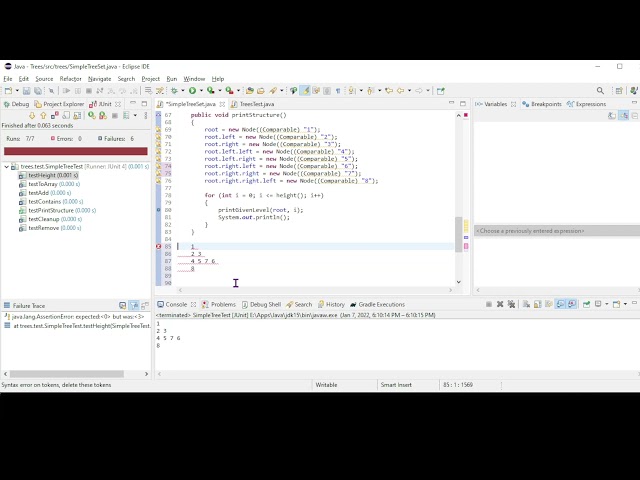Open the Run button dropdown arrow
This screenshot has height=480, width=640.
200,91
